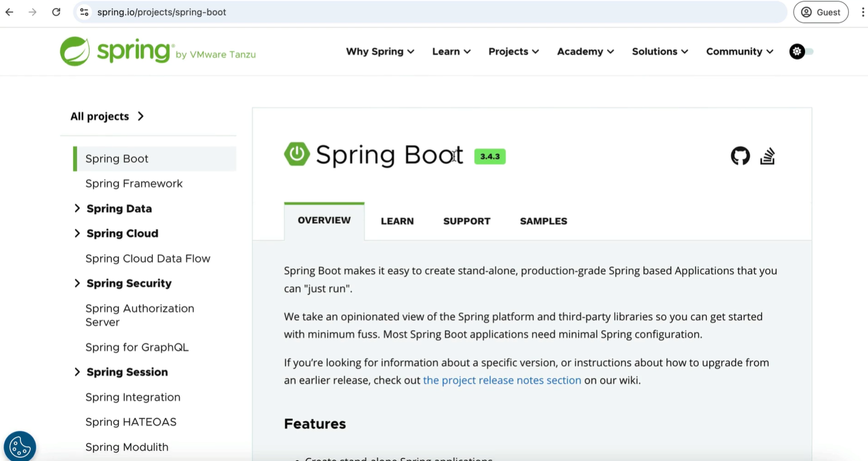Click the 3.4.3 version badge
Image resolution: width=868 pixels, height=461 pixels.
(490, 156)
